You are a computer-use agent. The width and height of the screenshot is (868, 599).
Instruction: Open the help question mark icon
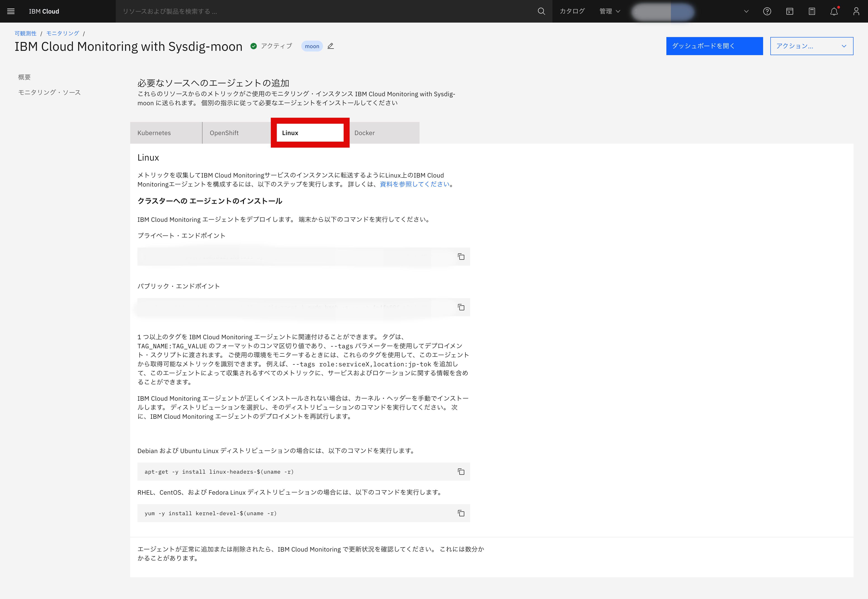pyautogui.click(x=767, y=11)
